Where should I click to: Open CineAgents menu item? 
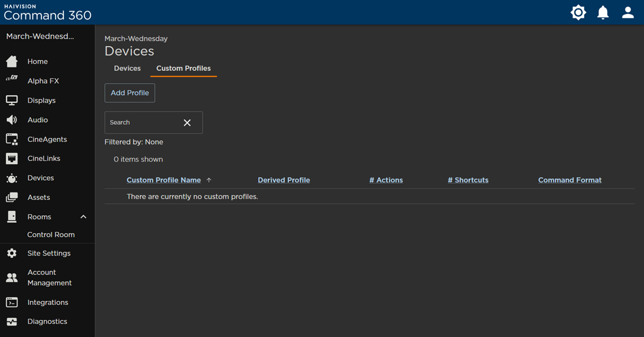(47, 139)
